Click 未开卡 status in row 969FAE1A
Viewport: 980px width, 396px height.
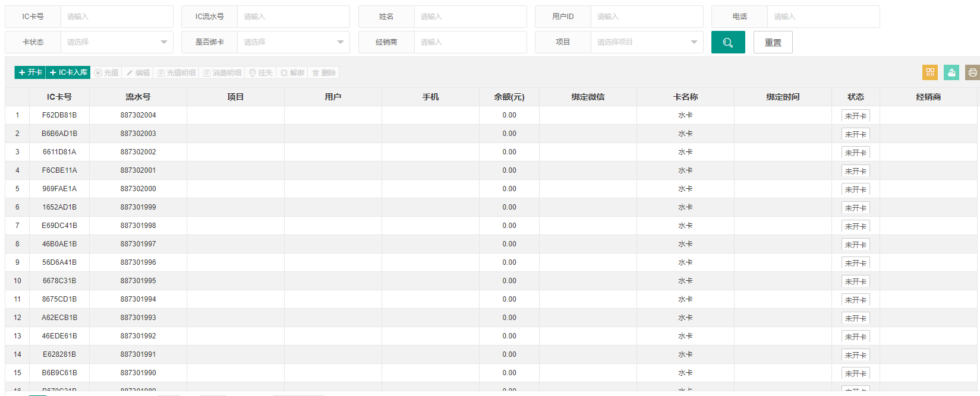click(856, 189)
